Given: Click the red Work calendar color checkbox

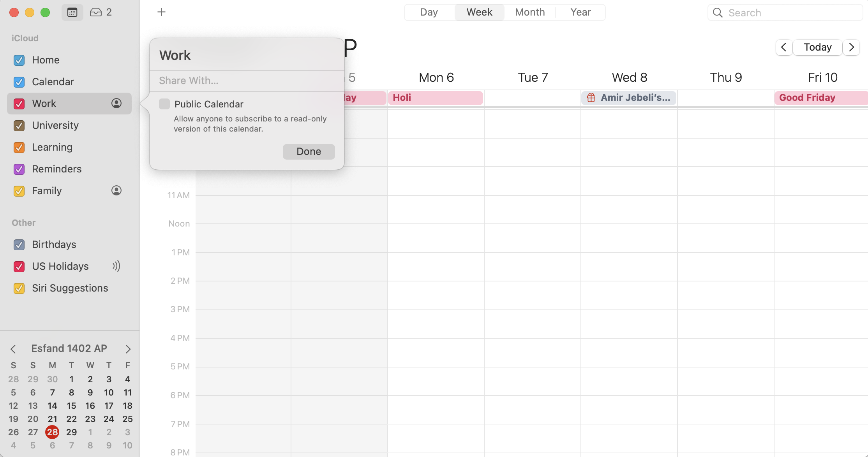Looking at the screenshot, I should tap(19, 104).
